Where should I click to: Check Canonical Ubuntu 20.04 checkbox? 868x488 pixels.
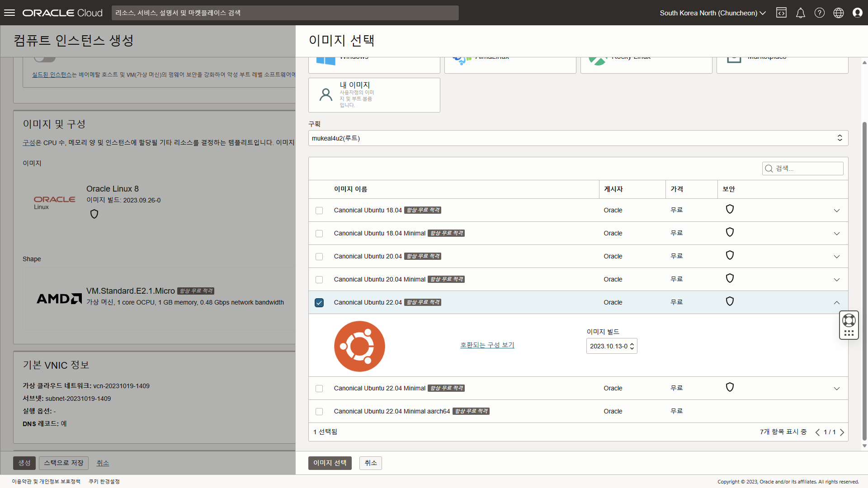(x=319, y=257)
